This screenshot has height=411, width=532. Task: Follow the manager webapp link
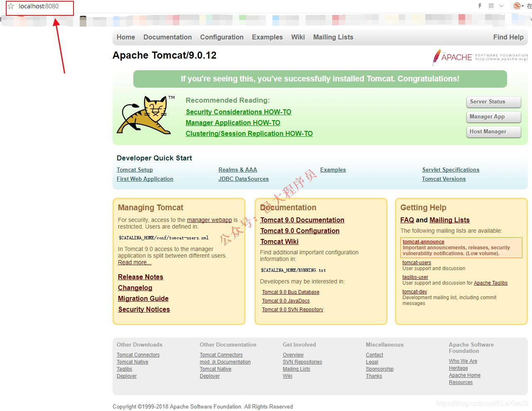209,220
